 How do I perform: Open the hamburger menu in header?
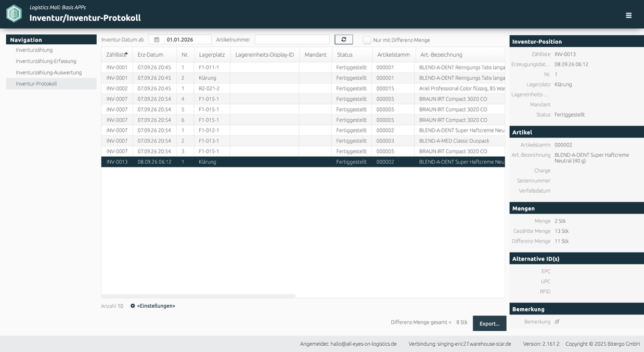628,16
